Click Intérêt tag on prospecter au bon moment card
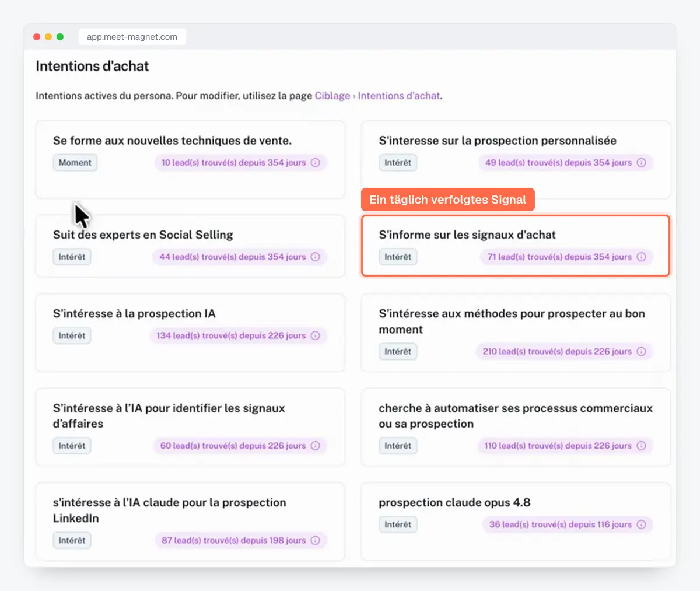Image resolution: width=700 pixels, height=591 pixels. (398, 351)
